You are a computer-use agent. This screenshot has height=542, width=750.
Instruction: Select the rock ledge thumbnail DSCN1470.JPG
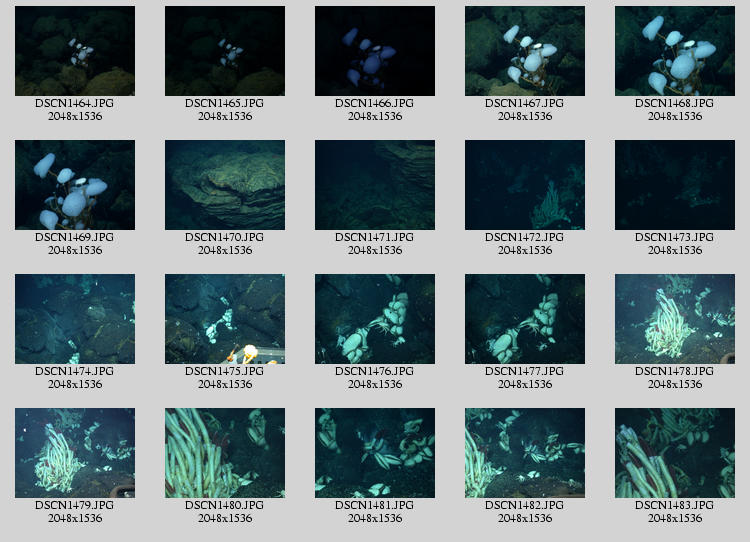[x=225, y=185]
